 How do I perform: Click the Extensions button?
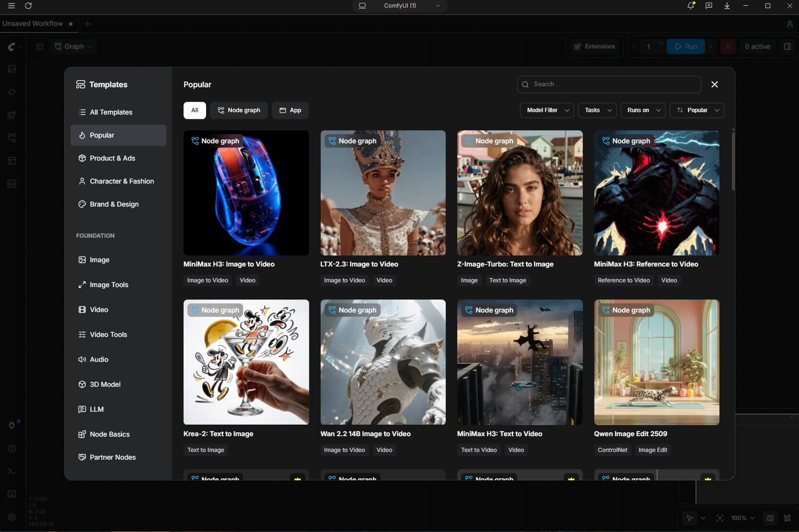pos(594,46)
